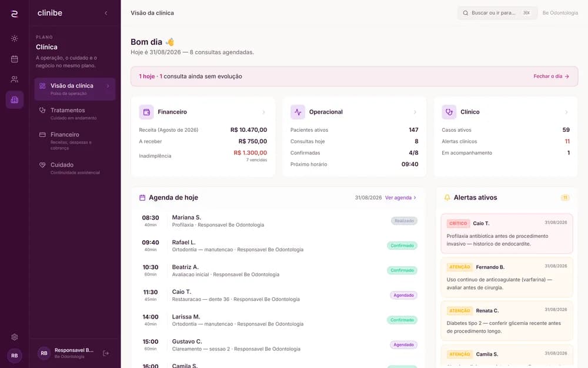Screen dimensions: 588x368
Task: Click the Confirmado badge for Rafael L.
Action: [402, 246]
